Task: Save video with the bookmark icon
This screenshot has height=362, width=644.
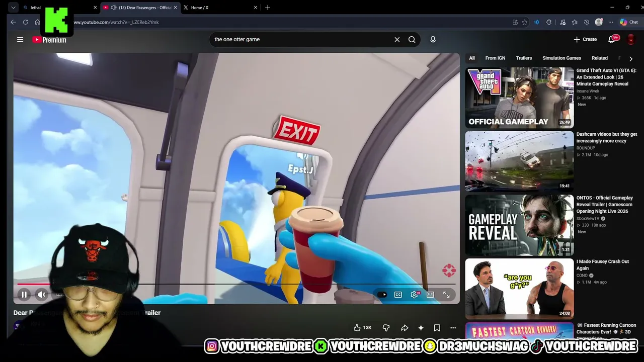Action: tap(437, 328)
